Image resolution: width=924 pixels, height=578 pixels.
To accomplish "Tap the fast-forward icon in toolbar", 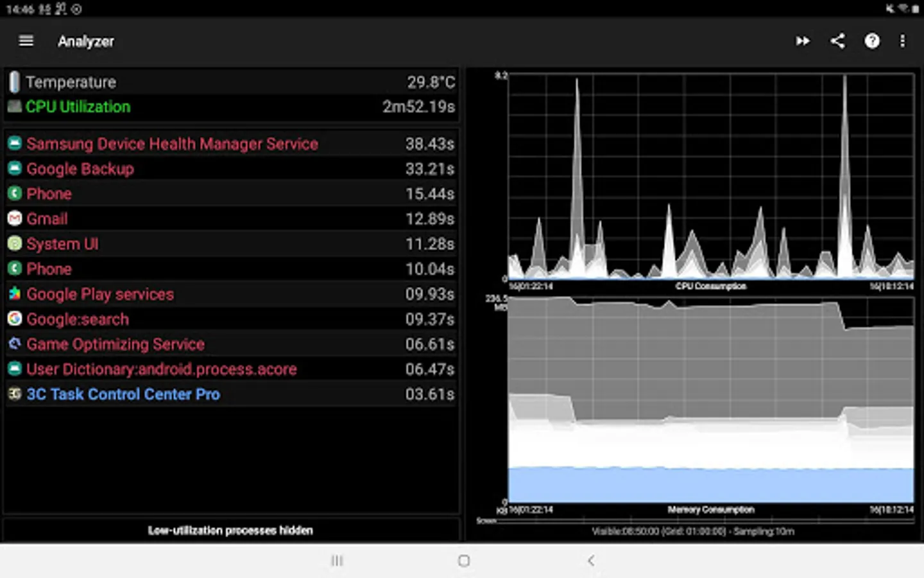I will tap(803, 41).
